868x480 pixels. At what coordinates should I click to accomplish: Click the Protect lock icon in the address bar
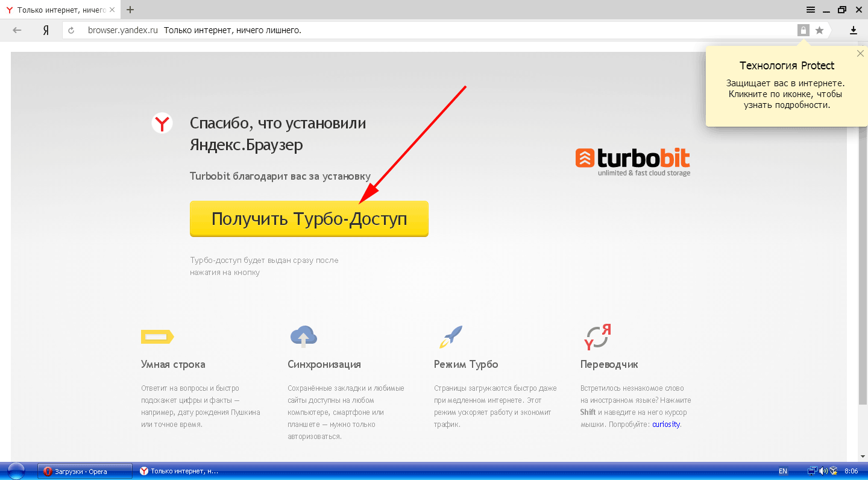804,30
